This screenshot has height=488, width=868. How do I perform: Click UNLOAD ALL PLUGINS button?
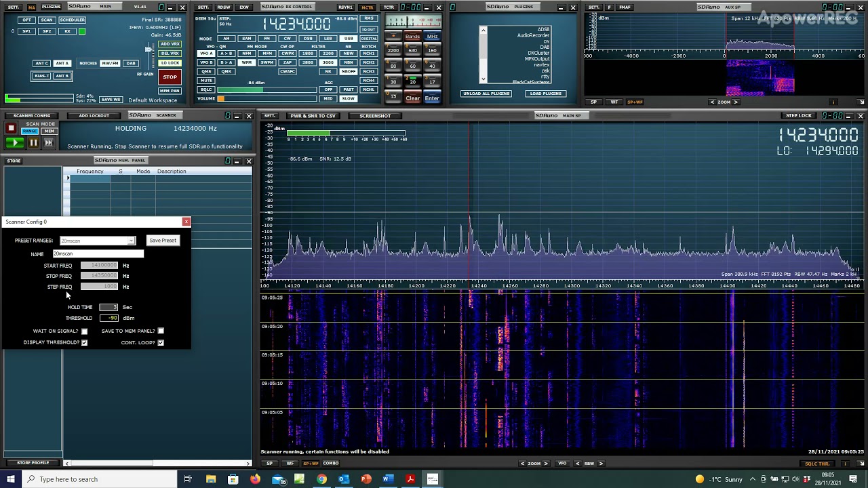[x=486, y=94]
